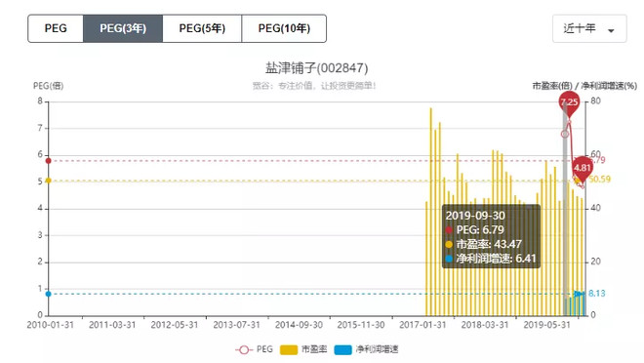Screen dimensions: 644x363
Task: Choose the PEG(10年) tab
Action: coord(284,28)
